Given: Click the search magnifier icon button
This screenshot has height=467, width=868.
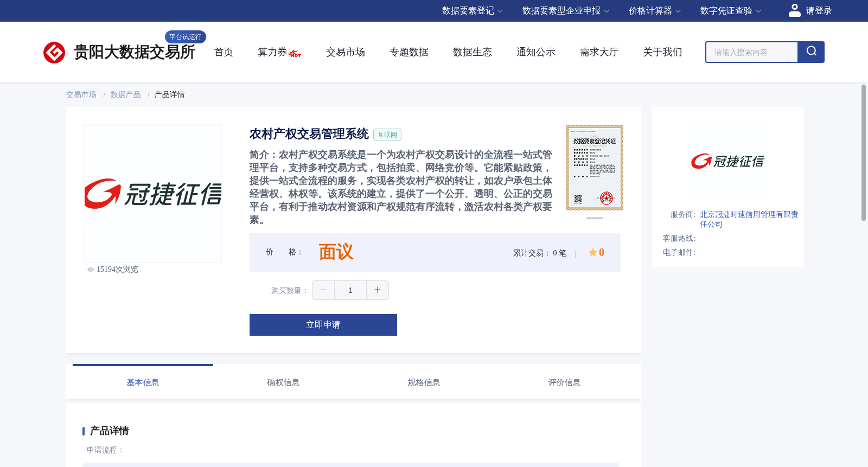Looking at the screenshot, I should tap(811, 52).
